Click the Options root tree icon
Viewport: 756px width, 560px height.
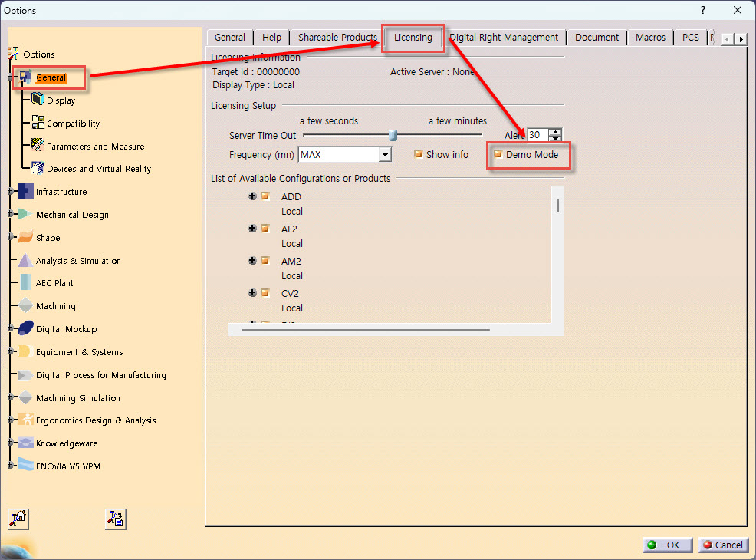(x=14, y=54)
